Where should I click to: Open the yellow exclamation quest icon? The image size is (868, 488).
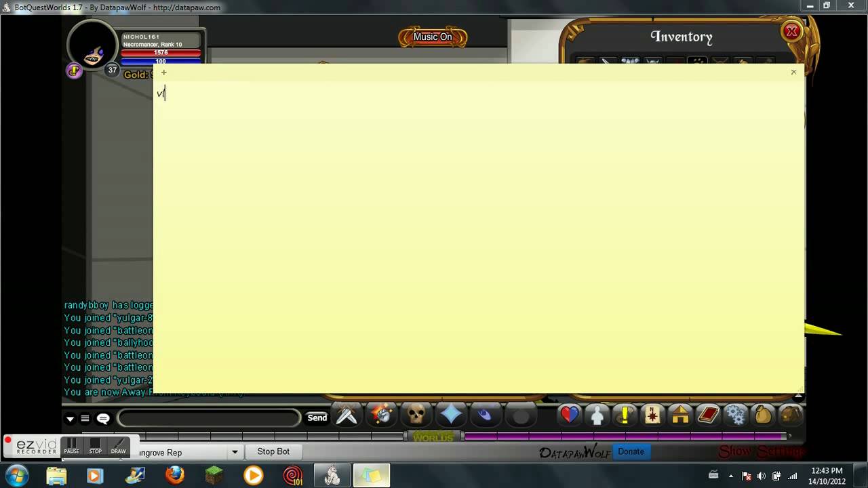(x=625, y=414)
